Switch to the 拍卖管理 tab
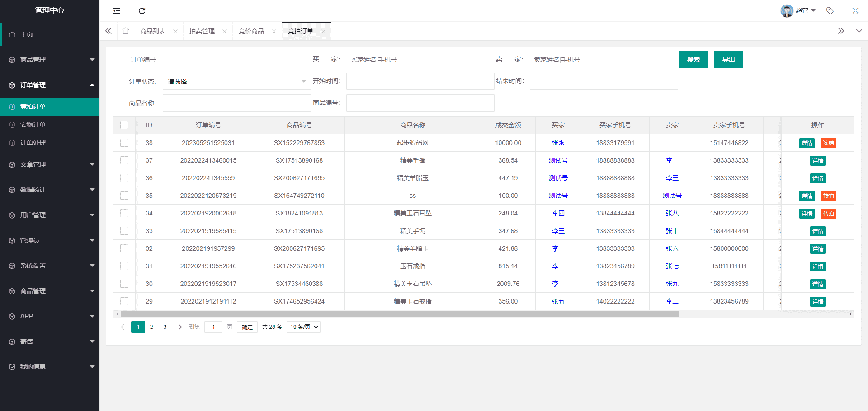 (202, 32)
